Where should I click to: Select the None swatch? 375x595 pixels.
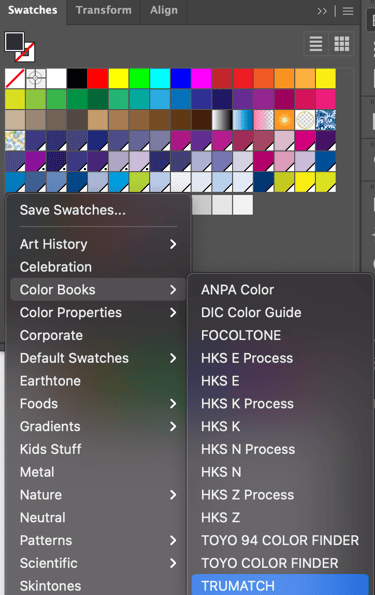[x=15, y=78]
